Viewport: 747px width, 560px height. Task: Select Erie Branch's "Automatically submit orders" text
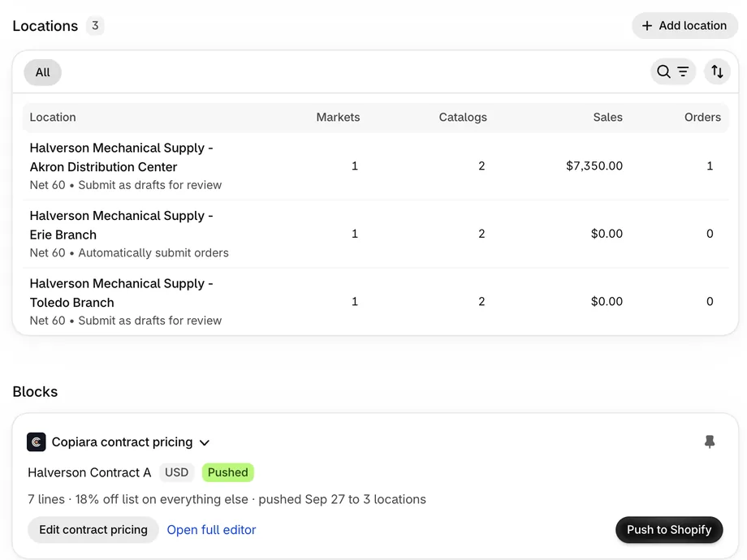pos(153,253)
